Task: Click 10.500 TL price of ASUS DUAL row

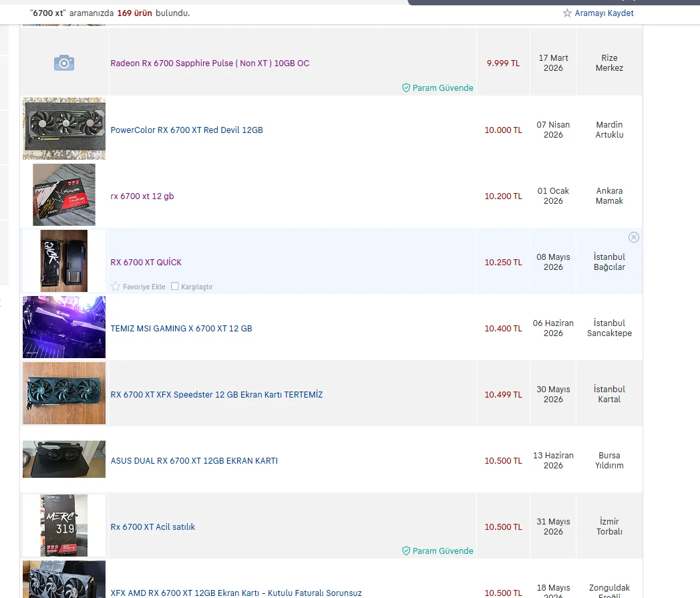Action: [x=503, y=460]
